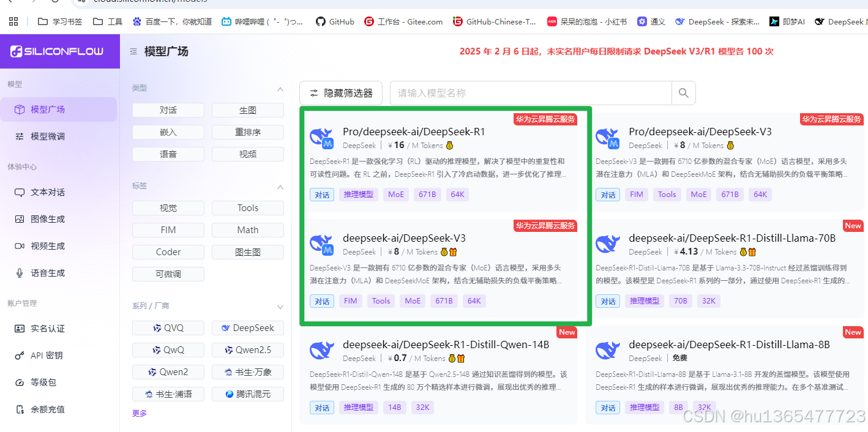This screenshot has width=868, height=432.
Task: Toggle the 视觉 tag filter
Action: coord(168,208)
